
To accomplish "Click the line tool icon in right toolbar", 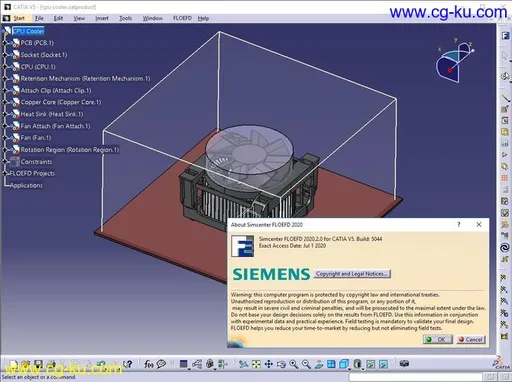I will pos(505,98).
